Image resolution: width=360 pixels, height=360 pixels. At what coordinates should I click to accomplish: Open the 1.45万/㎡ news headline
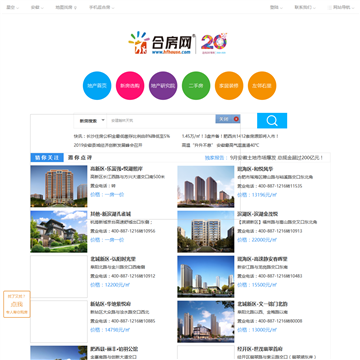tap(230, 136)
